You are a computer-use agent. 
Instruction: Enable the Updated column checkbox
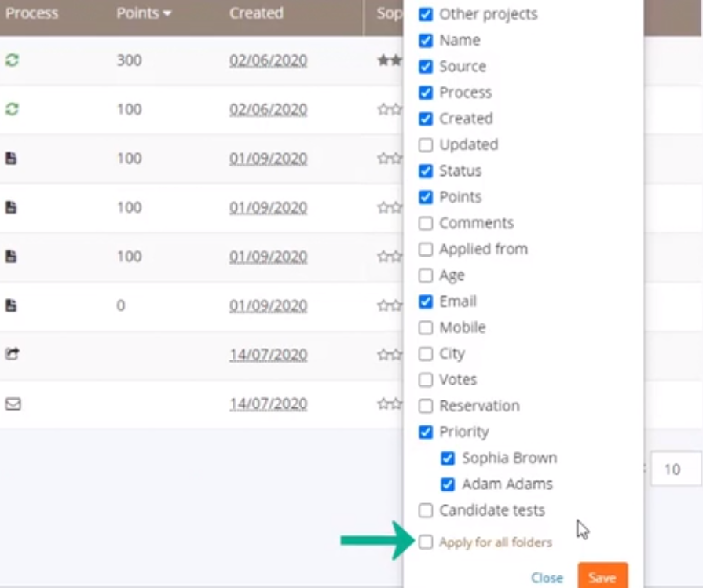coord(426,144)
